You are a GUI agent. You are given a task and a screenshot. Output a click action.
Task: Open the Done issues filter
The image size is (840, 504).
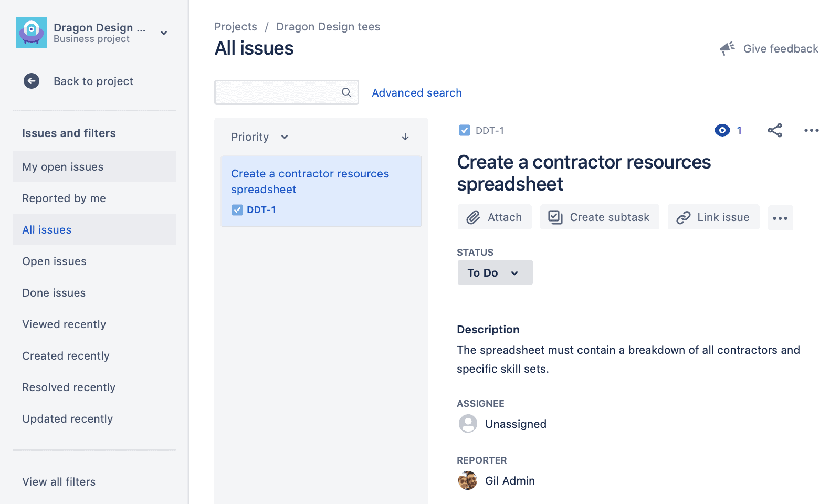click(54, 292)
